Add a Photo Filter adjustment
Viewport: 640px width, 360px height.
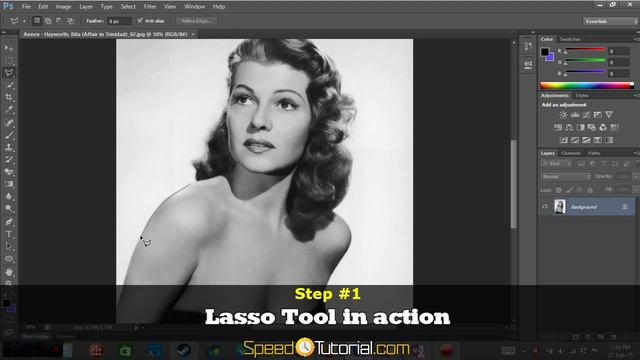pos(592,128)
